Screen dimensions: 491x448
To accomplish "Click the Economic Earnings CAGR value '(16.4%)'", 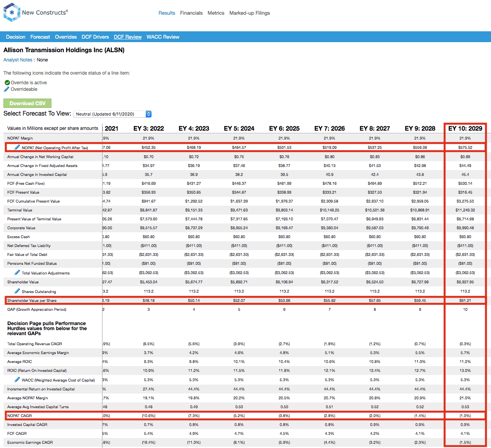I will (148, 443).
